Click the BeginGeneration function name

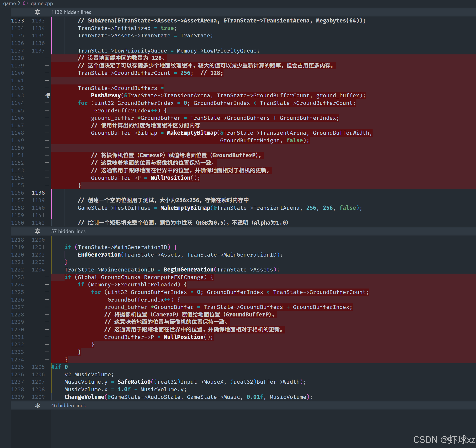click(188, 270)
